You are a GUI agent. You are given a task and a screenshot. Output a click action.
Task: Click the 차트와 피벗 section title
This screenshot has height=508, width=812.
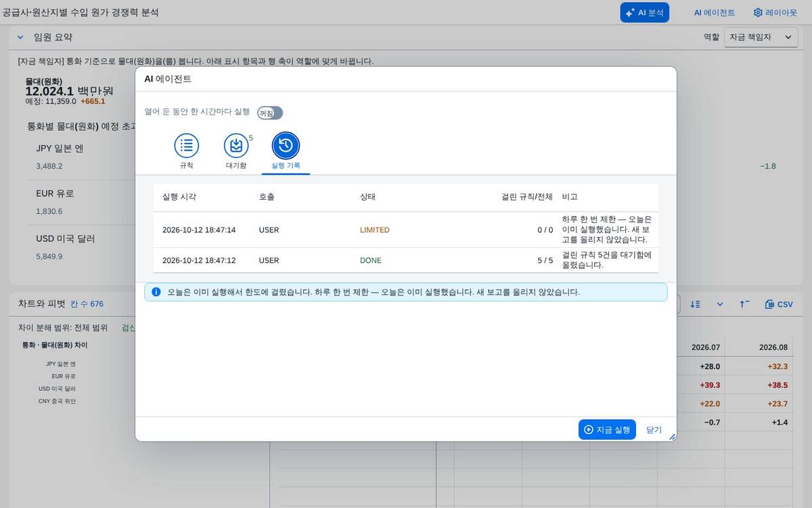point(42,304)
